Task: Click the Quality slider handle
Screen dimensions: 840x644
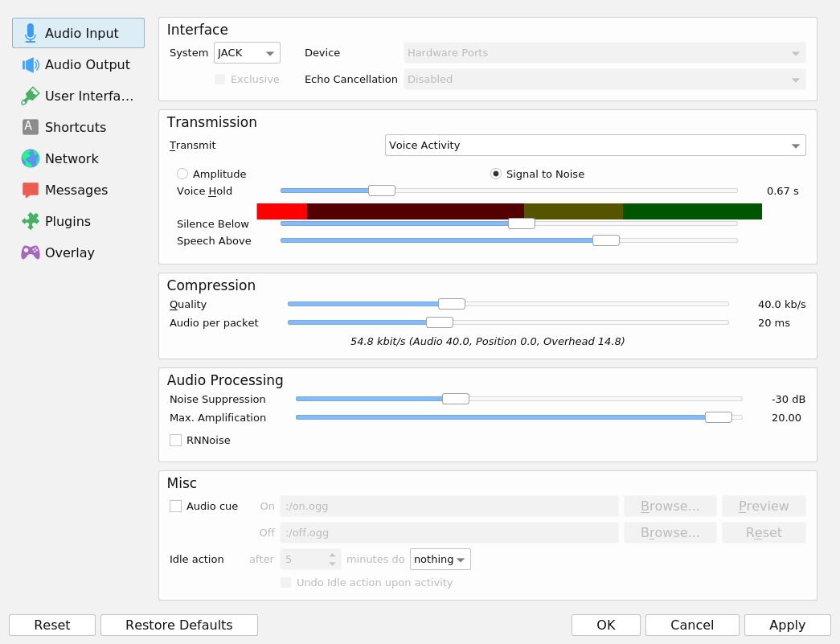Action: point(451,304)
